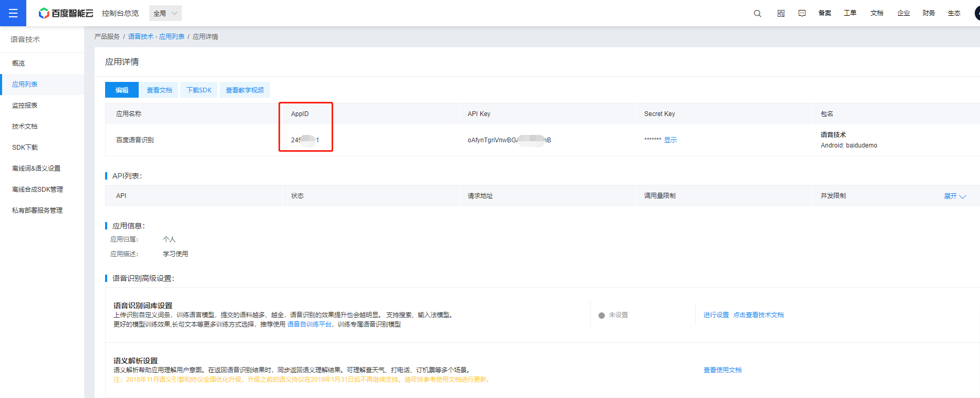Image resolution: width=980 pixels, height=398 pixels.
Task: Click the 学习使用 description value
Action: point(176,254)
